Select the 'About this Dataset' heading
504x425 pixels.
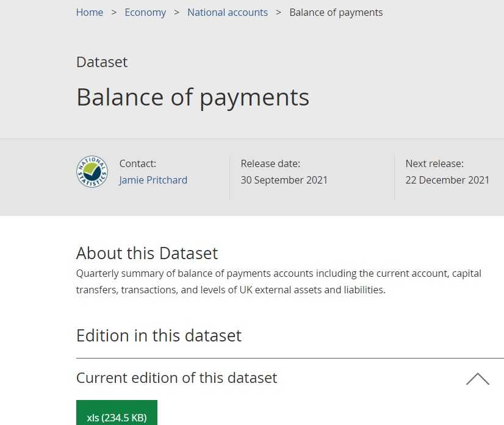click(x=147, y=253)
